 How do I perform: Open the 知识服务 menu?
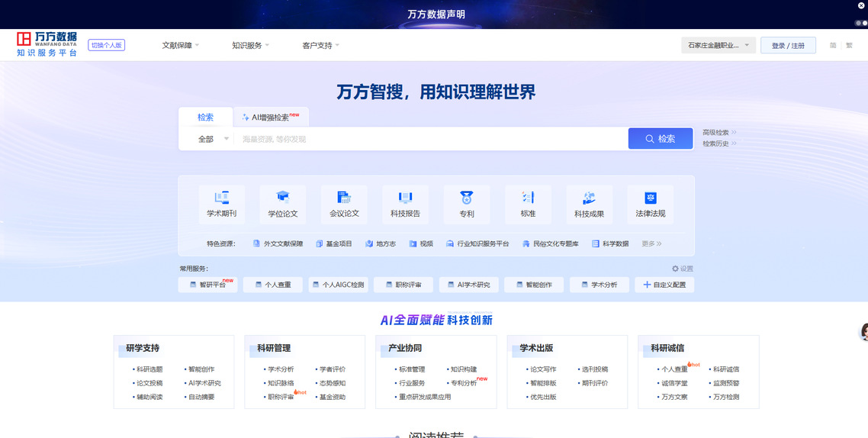coord(251,46)
